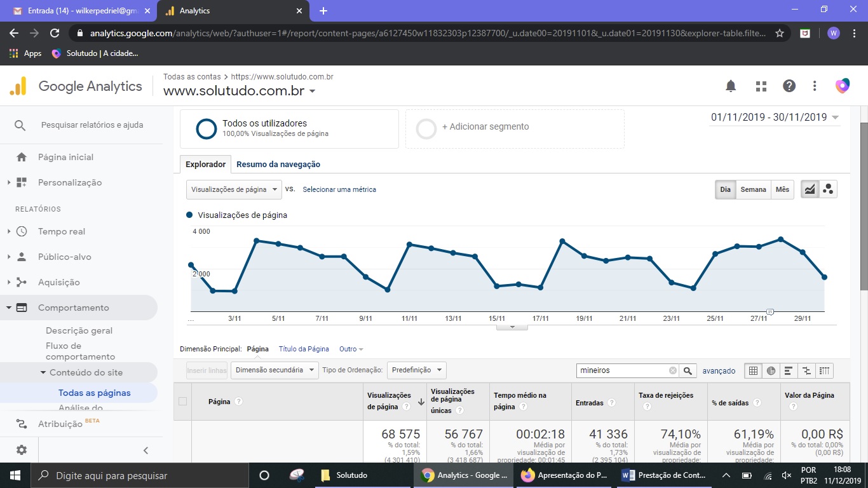This screenshot has width=868, height=488.
Task: Tick the select-all checkbox in table header
Action: point(183,401)
